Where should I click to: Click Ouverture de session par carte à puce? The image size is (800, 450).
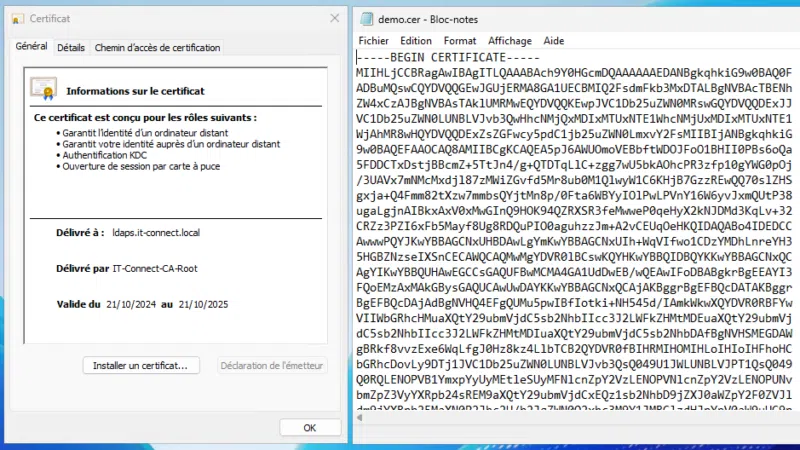coord(141,166)
